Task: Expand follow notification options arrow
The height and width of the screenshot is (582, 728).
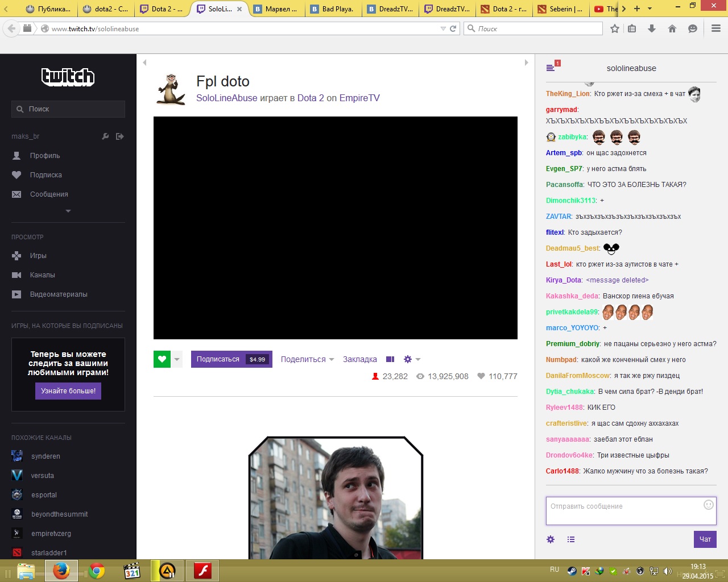Action: pos(177,359)
